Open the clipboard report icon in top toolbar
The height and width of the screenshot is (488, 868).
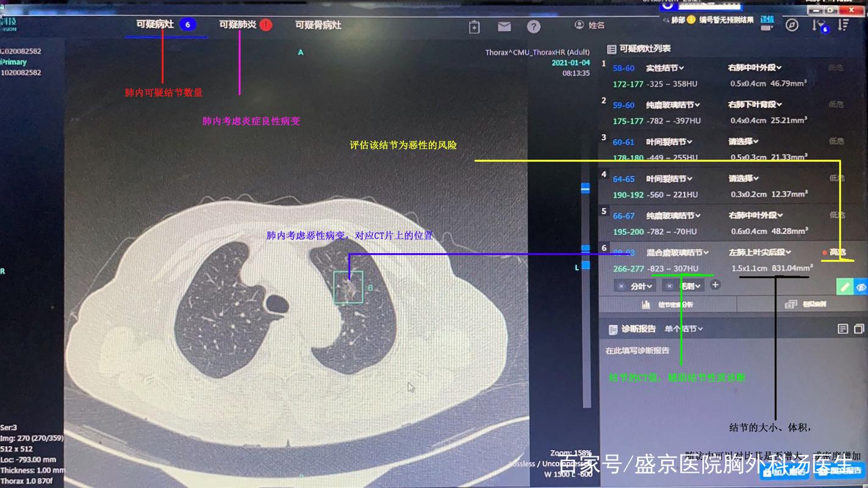(x=475, y=27)
